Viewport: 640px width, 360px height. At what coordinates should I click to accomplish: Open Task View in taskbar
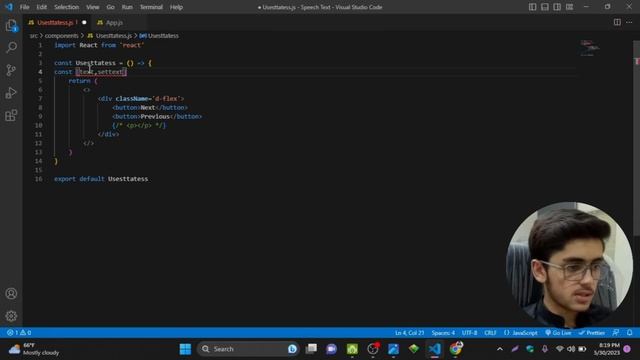click(x=311, y=349)
